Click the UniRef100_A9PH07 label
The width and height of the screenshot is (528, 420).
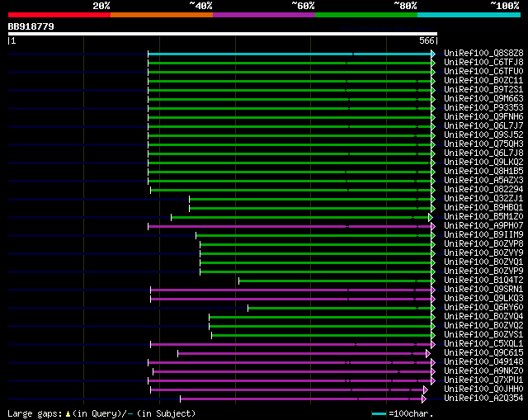pyautogui.click(x=483, y=226)
